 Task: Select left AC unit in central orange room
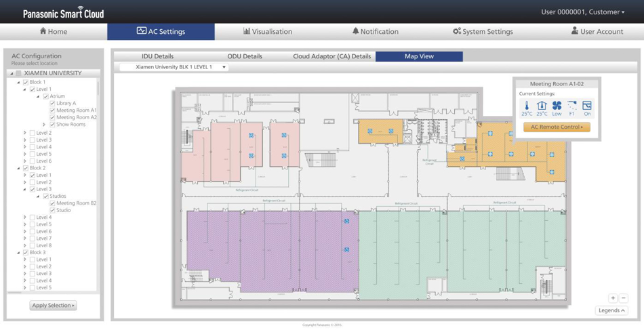click(369, 131)
